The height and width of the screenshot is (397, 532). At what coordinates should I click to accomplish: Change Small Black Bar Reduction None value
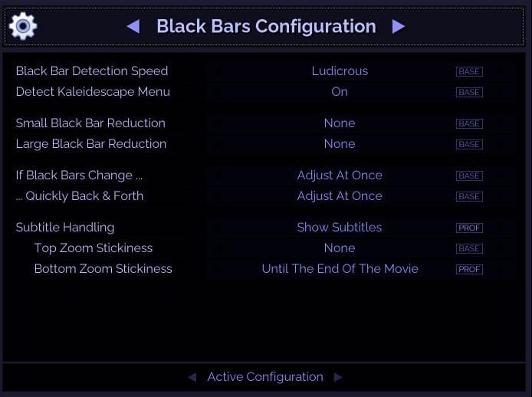340,123
